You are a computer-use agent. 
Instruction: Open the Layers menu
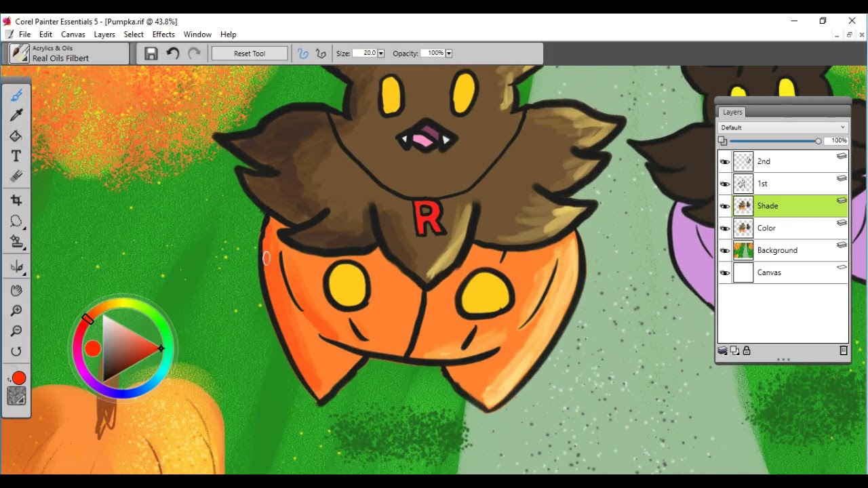(104, 35)
